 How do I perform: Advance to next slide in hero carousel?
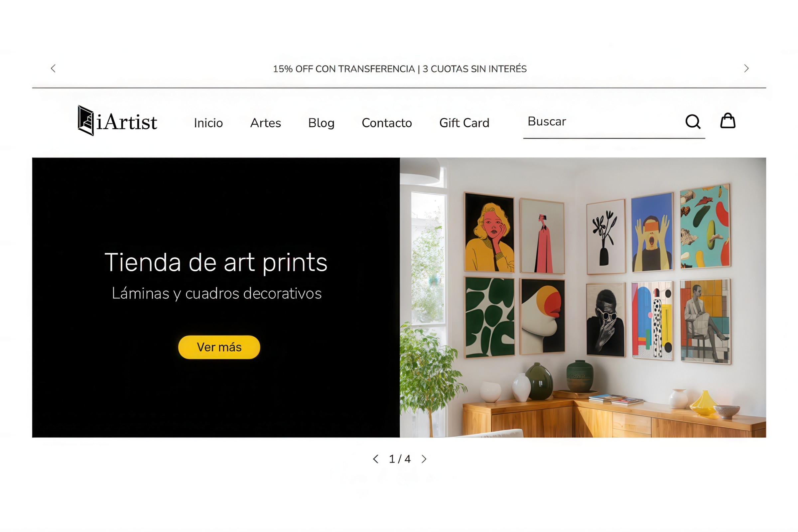click(424, 459)
